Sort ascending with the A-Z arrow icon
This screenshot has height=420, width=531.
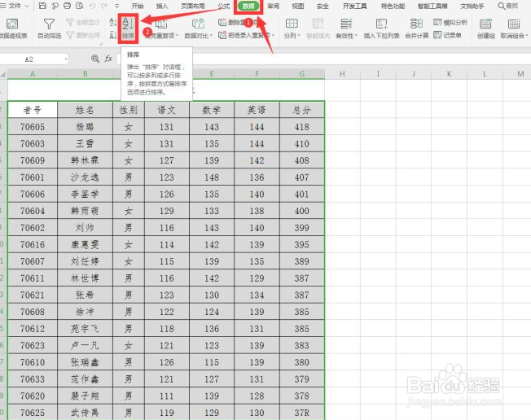(x=113, y=23)
